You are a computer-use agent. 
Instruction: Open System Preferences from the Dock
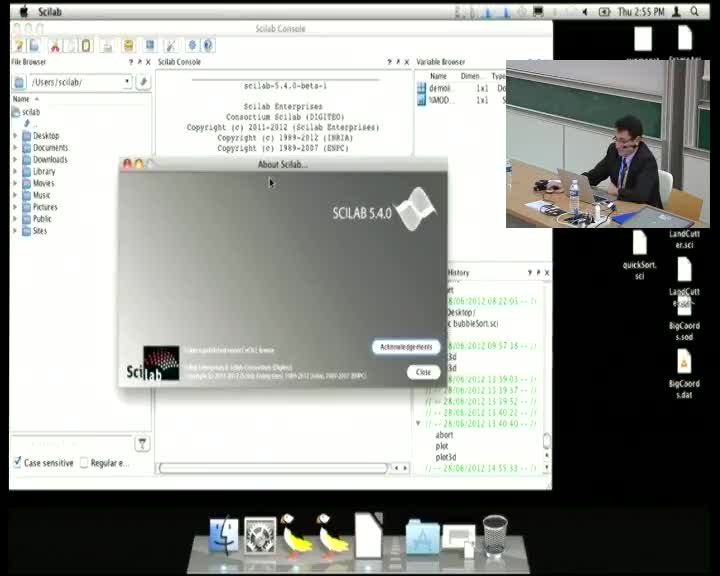(260, 536)
